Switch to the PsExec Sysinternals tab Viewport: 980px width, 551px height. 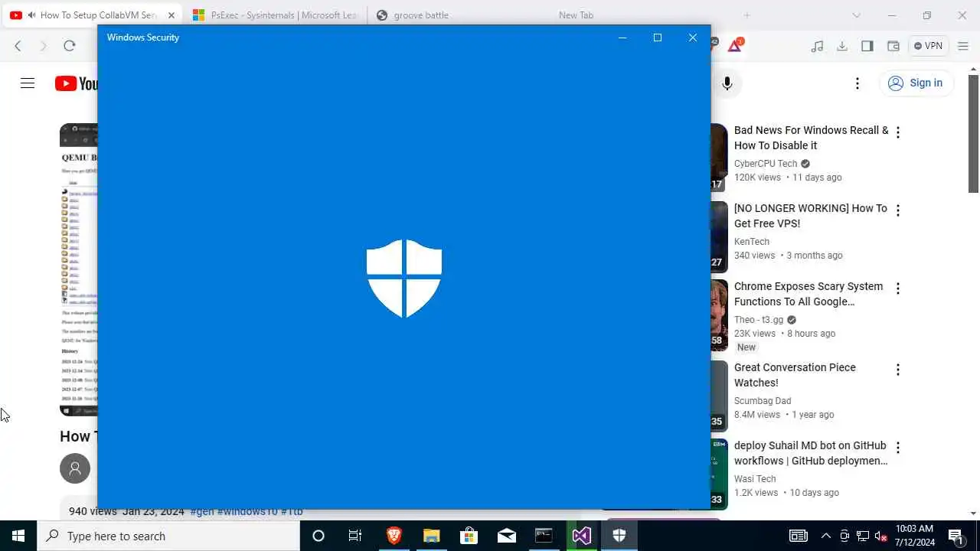[x=274, y=15]
